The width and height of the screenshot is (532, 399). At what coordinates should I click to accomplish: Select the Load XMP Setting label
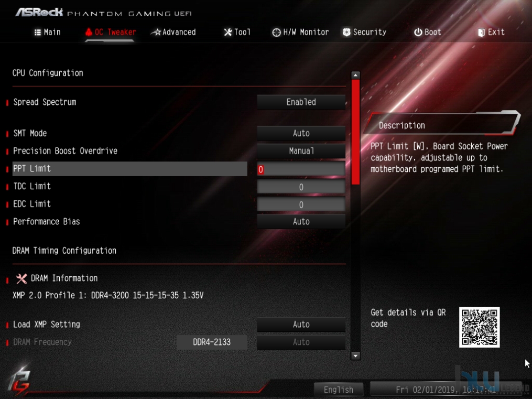click(47, 325)
